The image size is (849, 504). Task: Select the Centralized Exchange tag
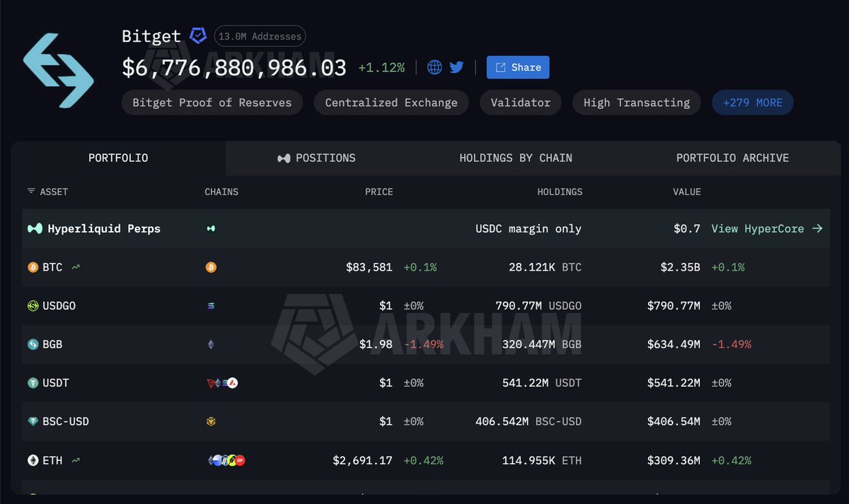pyautogui.click(x=391, y=102)
